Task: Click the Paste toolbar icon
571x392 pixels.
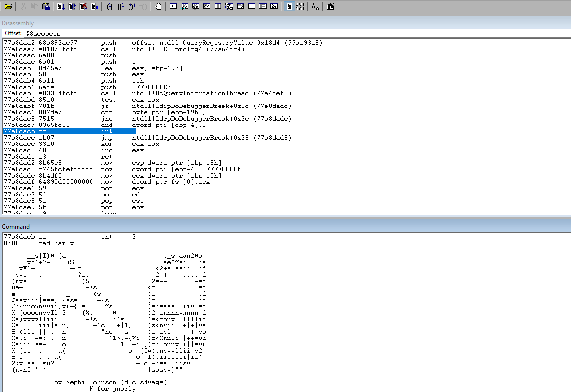Action: [46, 6]
